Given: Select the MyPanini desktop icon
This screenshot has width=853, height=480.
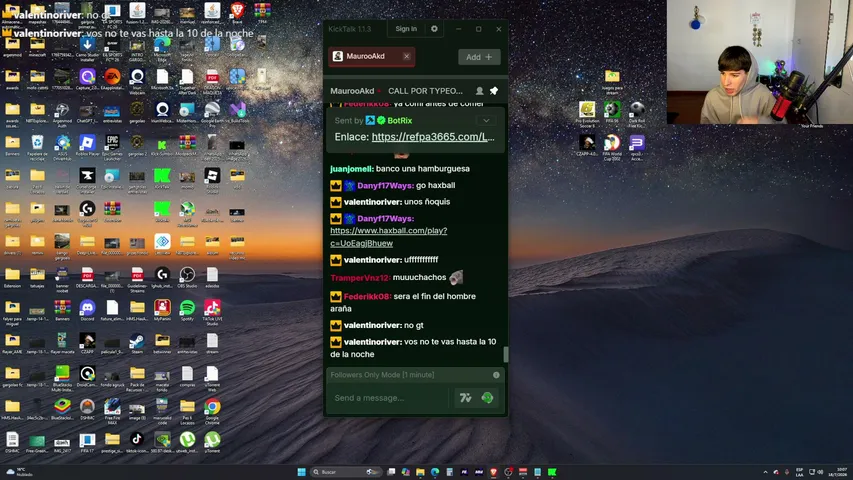Looking at the screenshot, I should (x=162, y=310).
